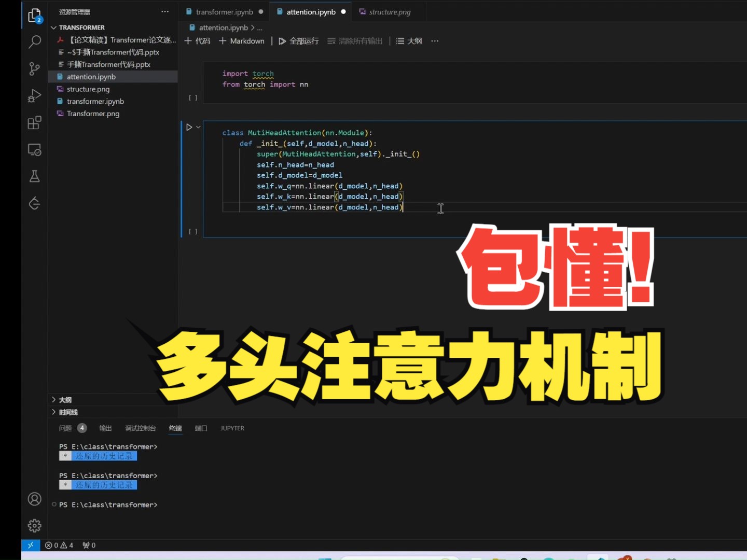Viewport: 747px width, 560px height.
Task: Select attention.ipynb in file explorer
Action: coord(113,77)
